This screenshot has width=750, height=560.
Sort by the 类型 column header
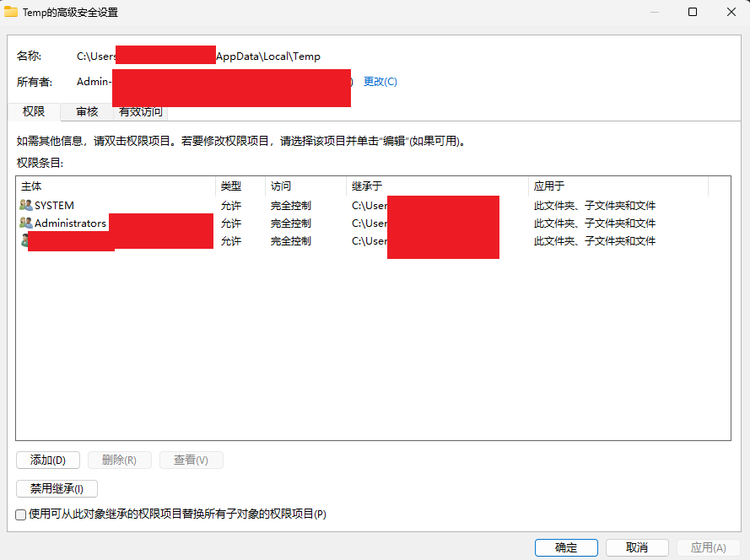[240, 186]
